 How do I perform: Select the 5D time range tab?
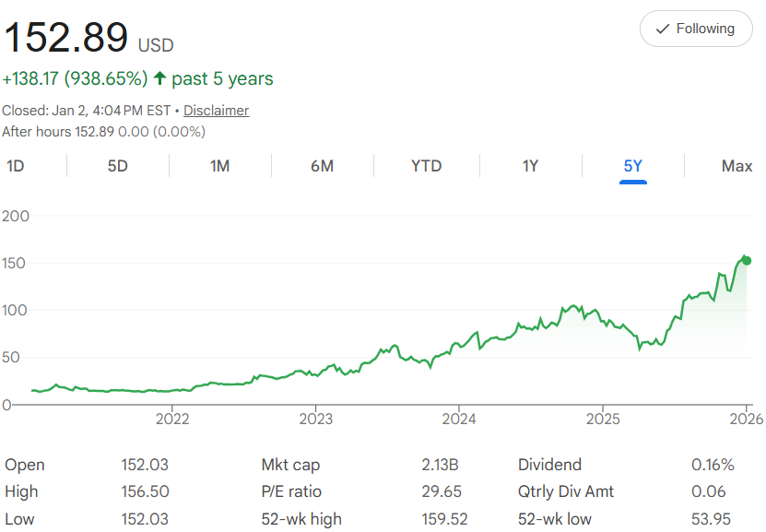coord(118,166)
